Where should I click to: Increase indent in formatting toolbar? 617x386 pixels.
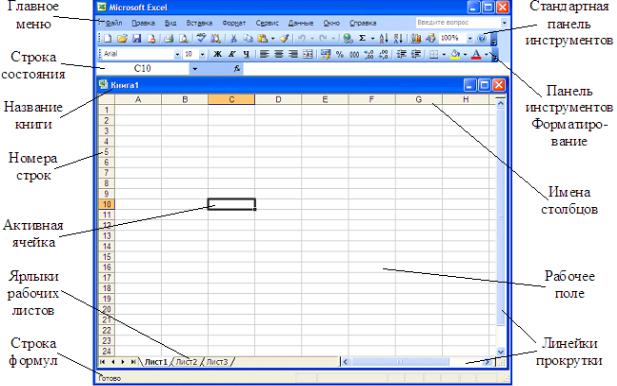(x=416, y=55)
